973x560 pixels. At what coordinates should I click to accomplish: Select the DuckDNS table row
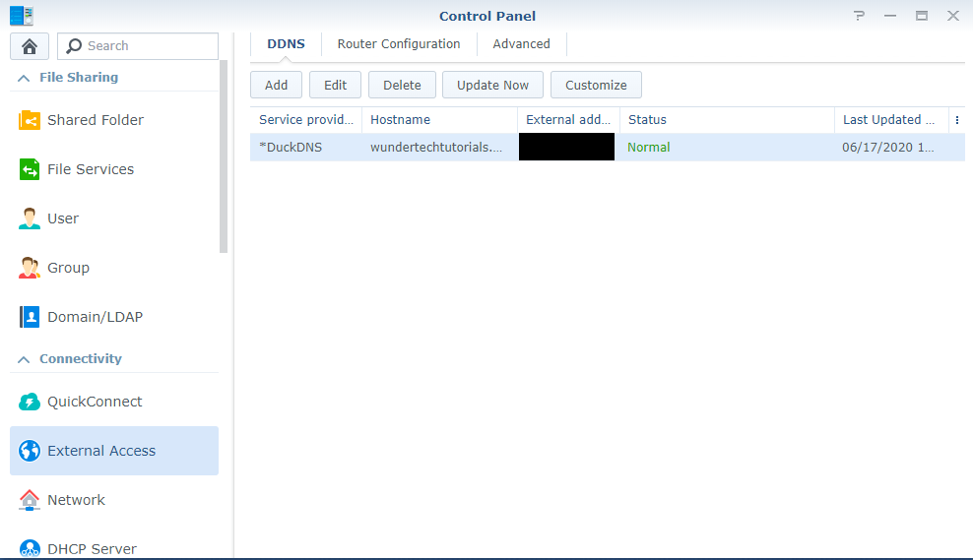(x=608, y=147)
